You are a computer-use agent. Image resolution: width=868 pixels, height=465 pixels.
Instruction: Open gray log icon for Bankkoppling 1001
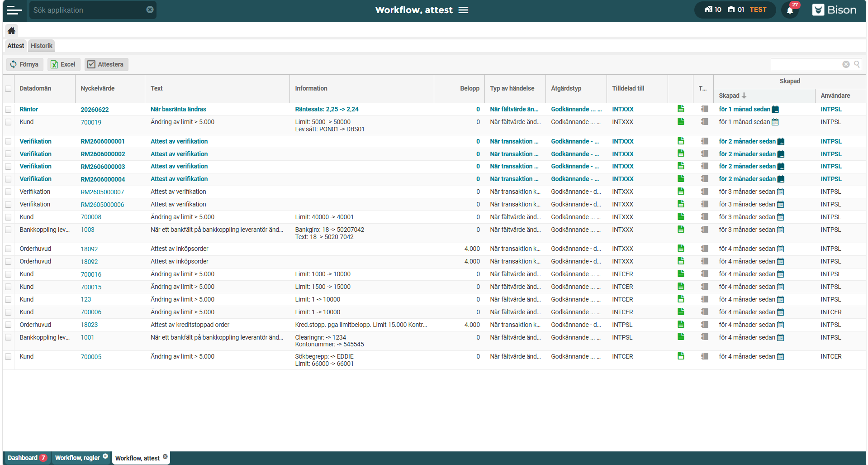704,337
